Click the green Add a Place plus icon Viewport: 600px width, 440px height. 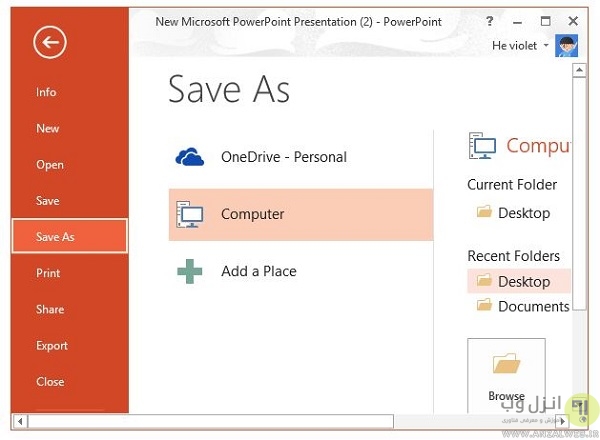tap(189, 271)
